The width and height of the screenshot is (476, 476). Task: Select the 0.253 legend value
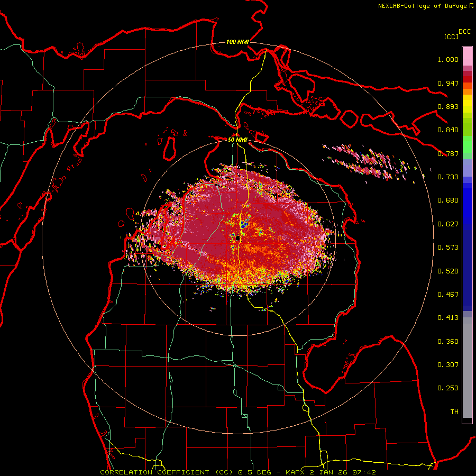point(448,388)
